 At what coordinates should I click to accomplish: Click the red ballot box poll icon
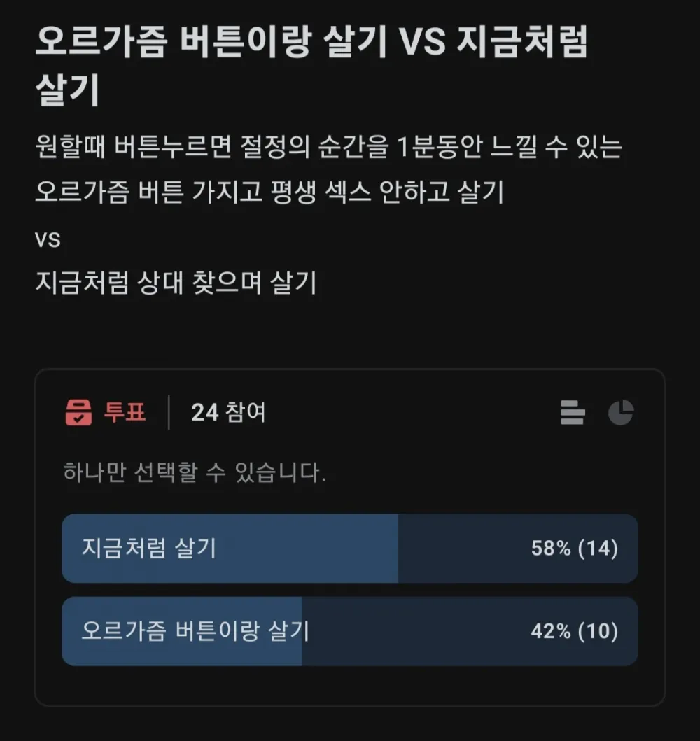click(78, 413)
